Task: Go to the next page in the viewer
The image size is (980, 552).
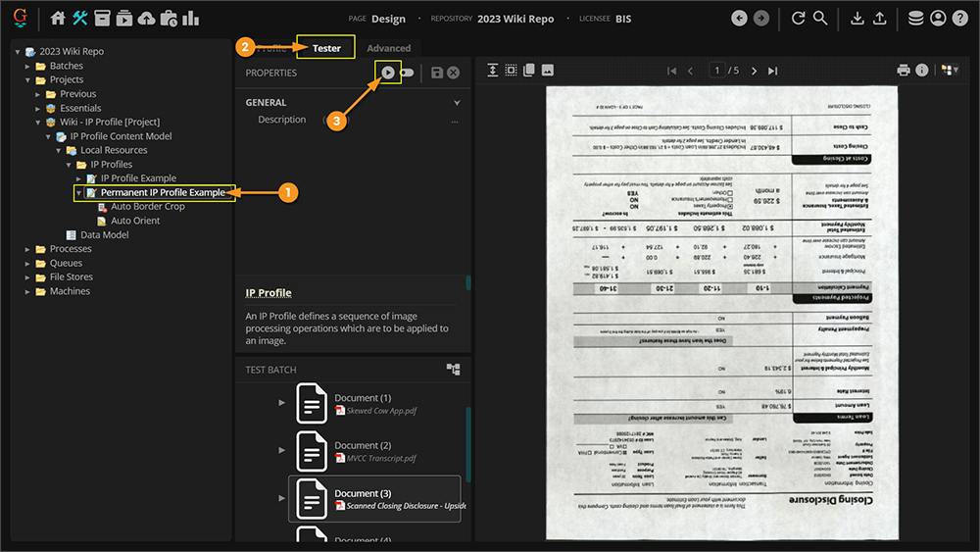Action: (754, 71)
